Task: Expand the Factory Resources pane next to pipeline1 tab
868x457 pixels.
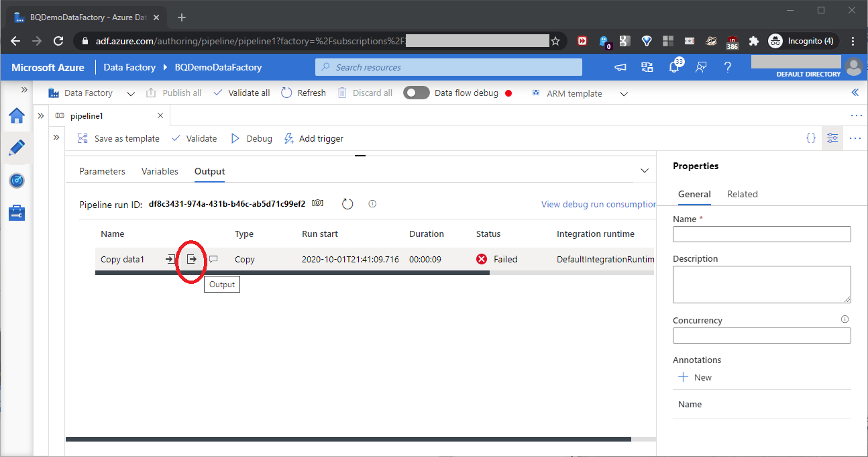Action: click(41, 115)
